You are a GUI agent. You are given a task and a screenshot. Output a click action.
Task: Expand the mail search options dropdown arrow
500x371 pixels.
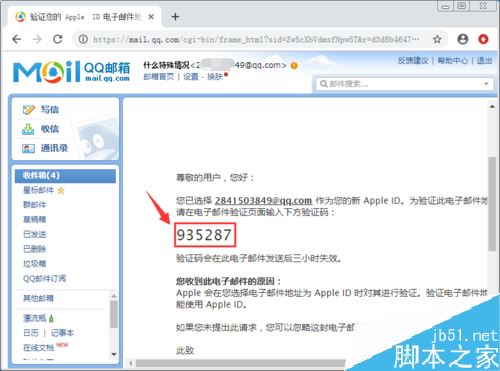(x=486, y=84)
